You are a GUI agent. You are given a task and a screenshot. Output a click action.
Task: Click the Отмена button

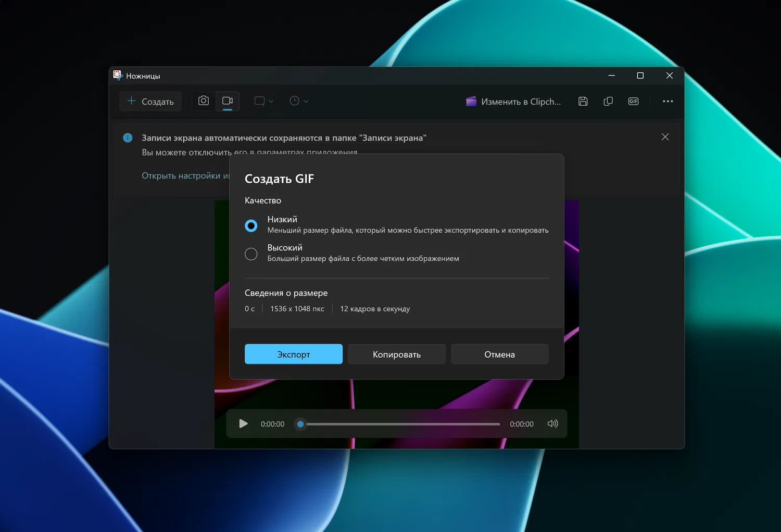500,354
